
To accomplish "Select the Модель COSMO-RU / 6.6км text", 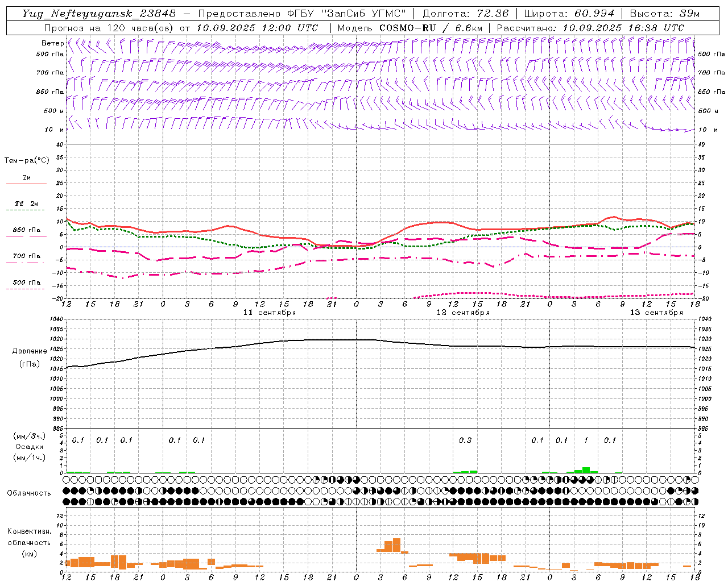I will 409,28.
